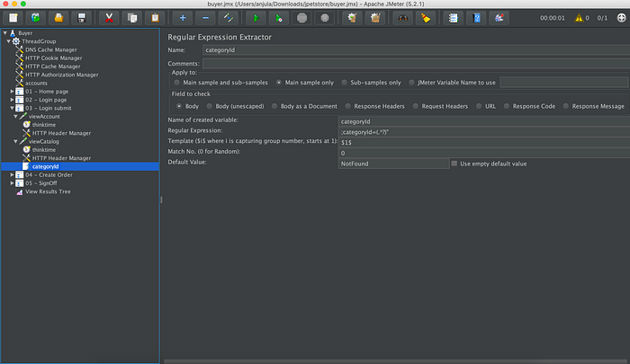Collapse the viewCatalog tree node
Image resolution: width=630 pixels, height=364 pixels.
pyautogui.click(x=15, y=142)
